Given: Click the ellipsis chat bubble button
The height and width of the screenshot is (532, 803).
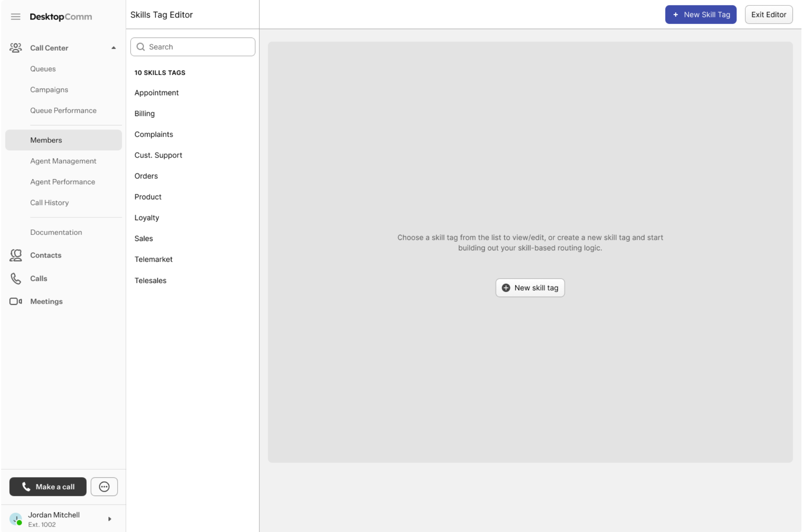Looking at the screenshot, I should 104,486.
